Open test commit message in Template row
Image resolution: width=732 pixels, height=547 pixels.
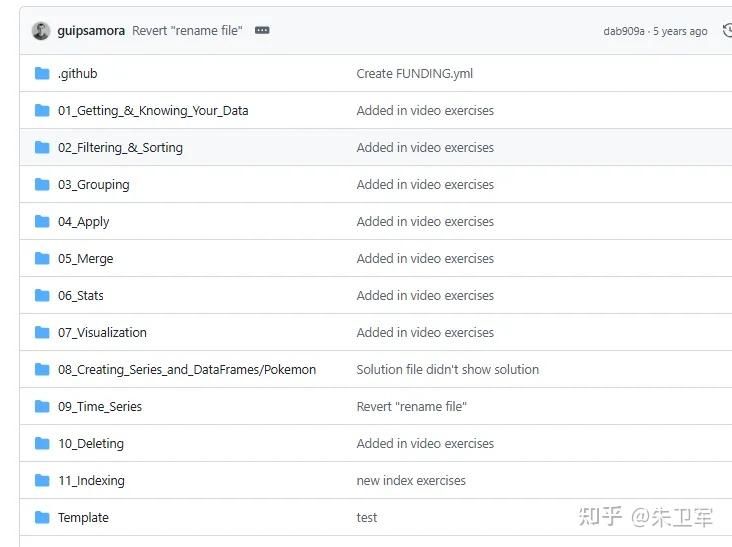(367, 518)
